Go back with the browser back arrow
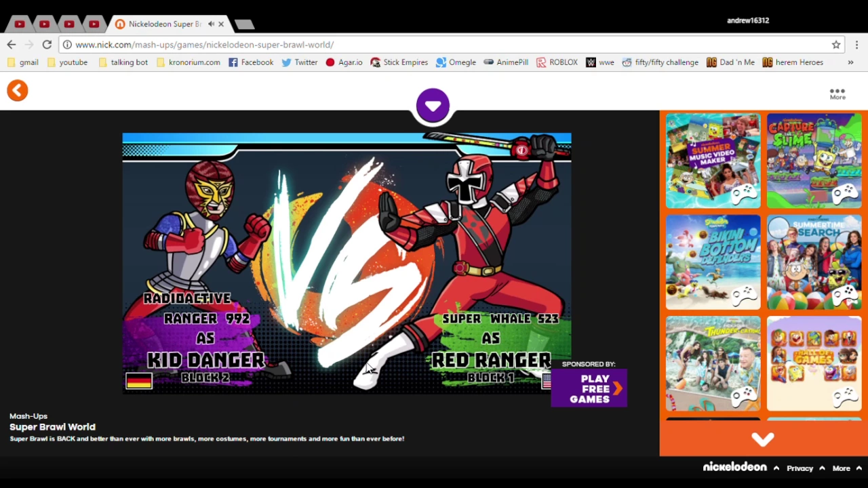Image resolution: width=868 pixels, height=488 pixels. [x=12, y=45]
